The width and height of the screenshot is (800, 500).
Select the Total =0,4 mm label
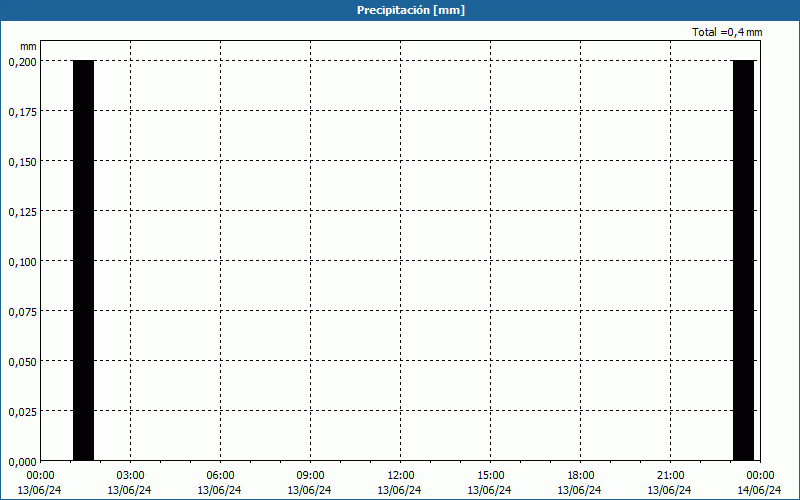point(727,32)
